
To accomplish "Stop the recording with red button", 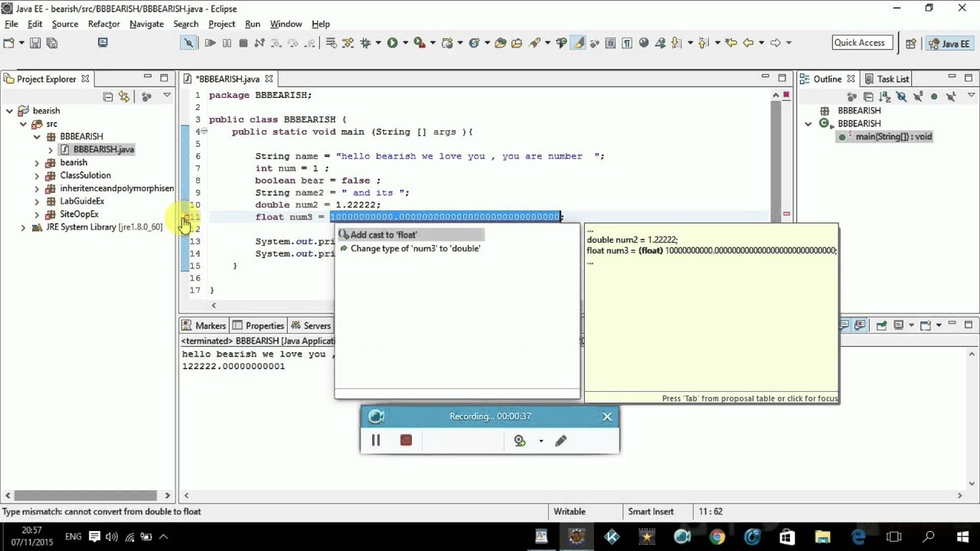I will tap(406, 441).
